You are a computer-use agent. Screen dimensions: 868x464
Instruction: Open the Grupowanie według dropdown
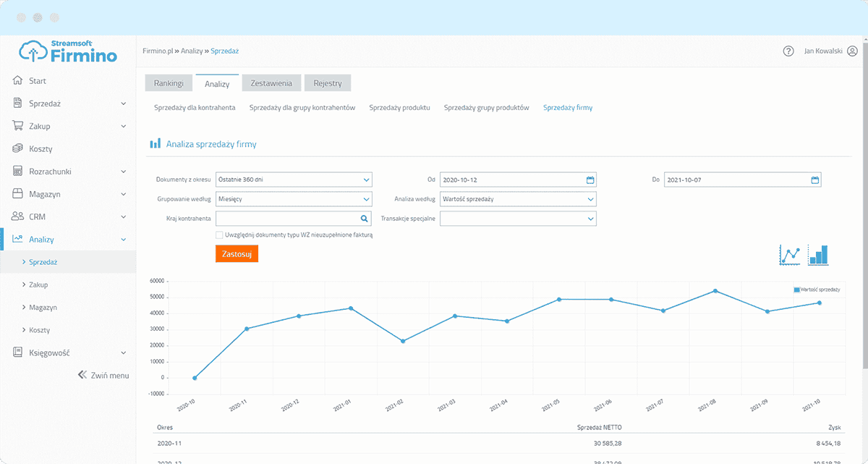[x=294, y=199]
